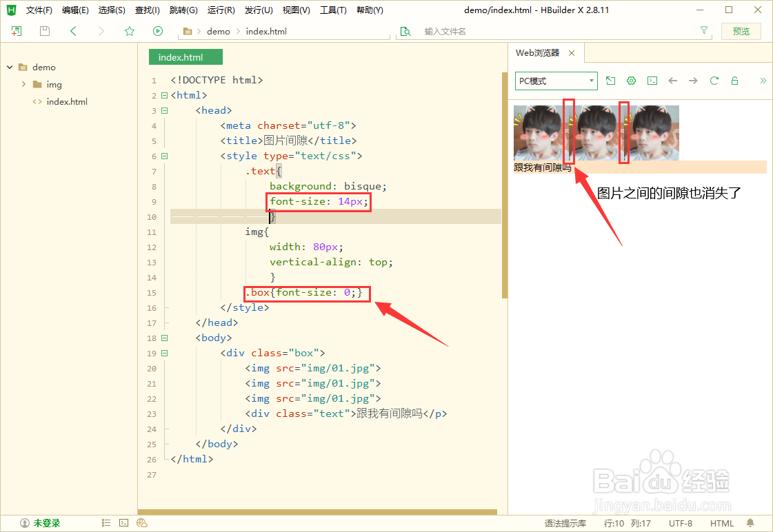773x532 pixels.
Task: Expand the img folder in project tree
Action: click(23, 84)
